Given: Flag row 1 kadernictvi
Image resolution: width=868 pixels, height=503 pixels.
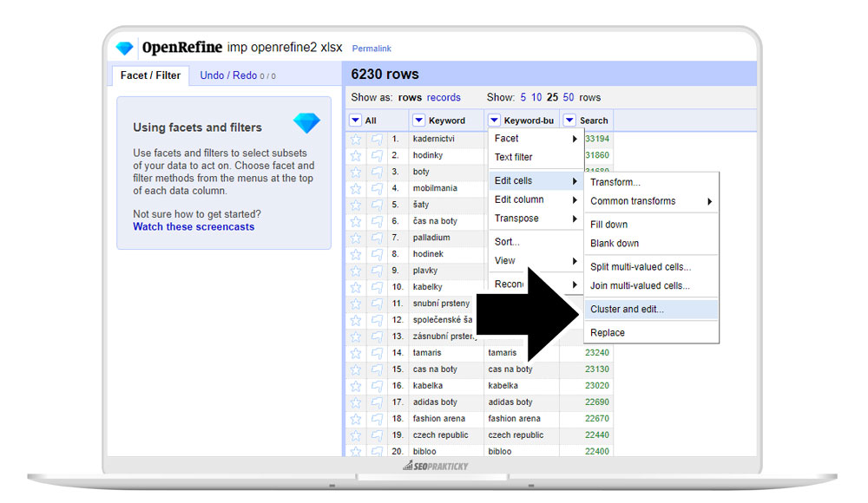Looking at the screenshot, I should tap(377, 139).
